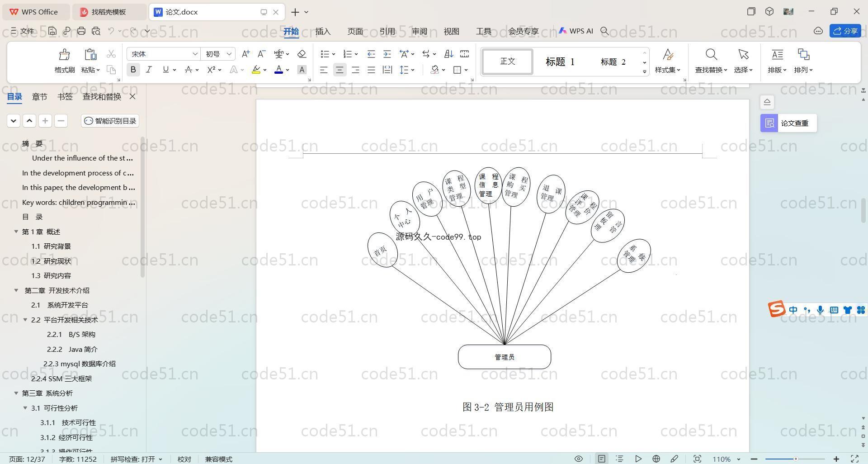The height and width of the screenshot is (464, 868).
Task: Switch to the 插入 ribbon tab
Action: click(x=323, y=31)
